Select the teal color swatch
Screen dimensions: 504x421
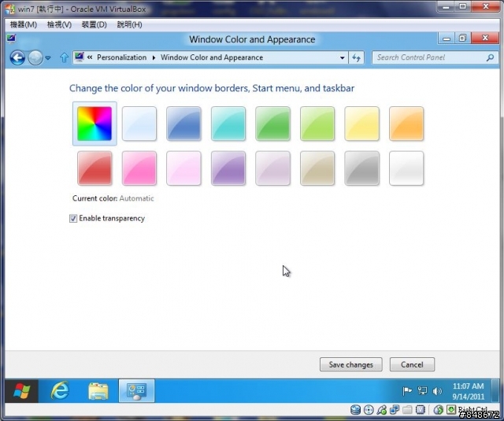(228, 124)
